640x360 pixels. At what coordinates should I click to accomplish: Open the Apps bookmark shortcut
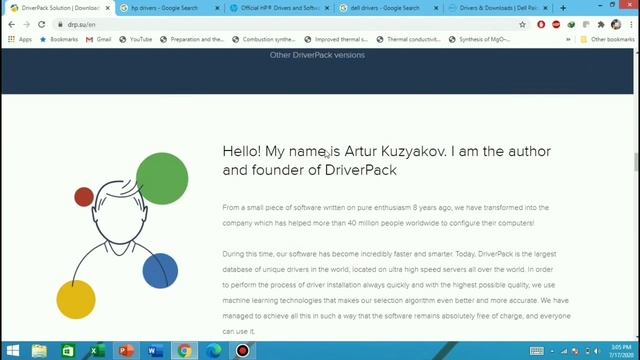coord(20,39)
